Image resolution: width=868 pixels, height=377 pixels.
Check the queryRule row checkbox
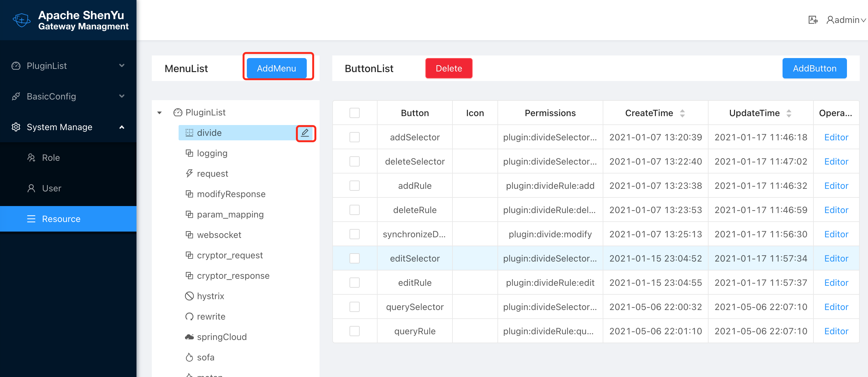[x=354, y=331]
